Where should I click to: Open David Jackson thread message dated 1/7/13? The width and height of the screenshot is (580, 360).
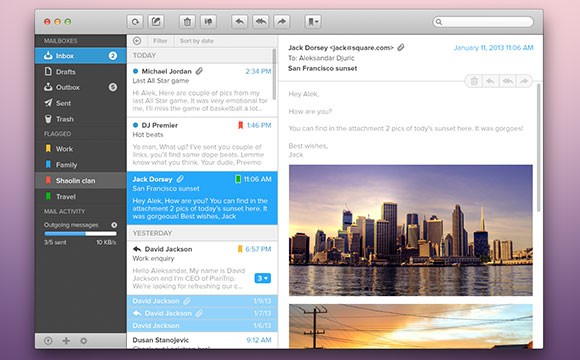pyautogui.click(x=202, y=313)
